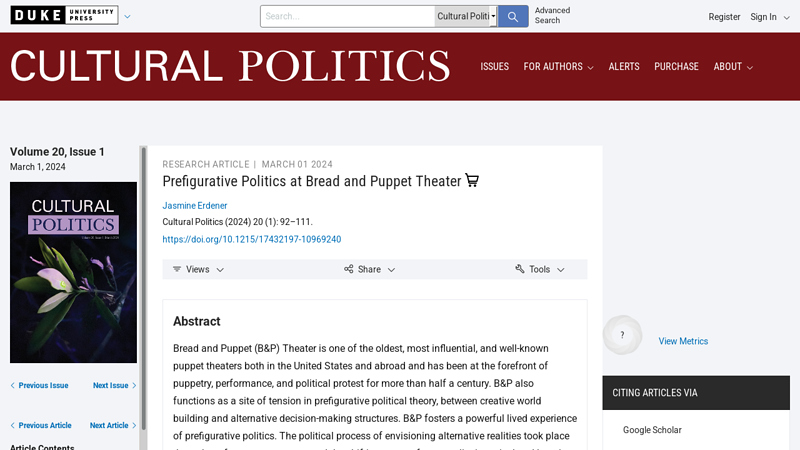The height and width of the screenshot is (450, 800).
Task: Go to Previous Issue
Action: (39, 385)
